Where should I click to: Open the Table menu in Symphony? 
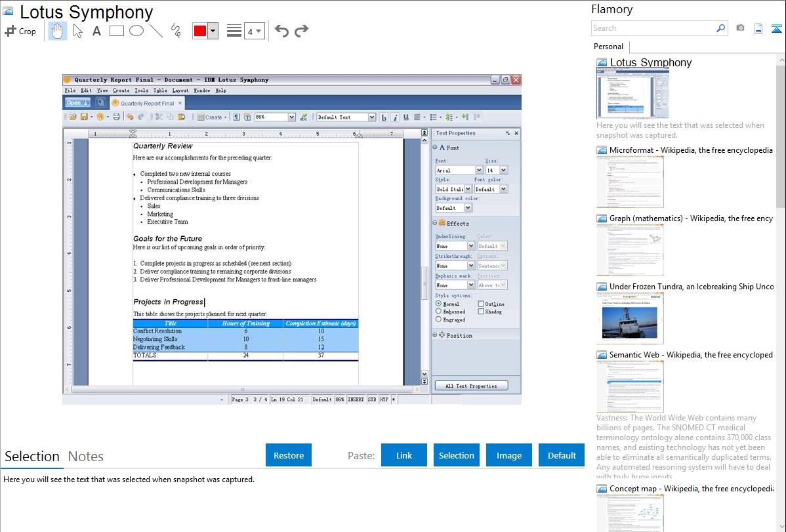point(160,91)
